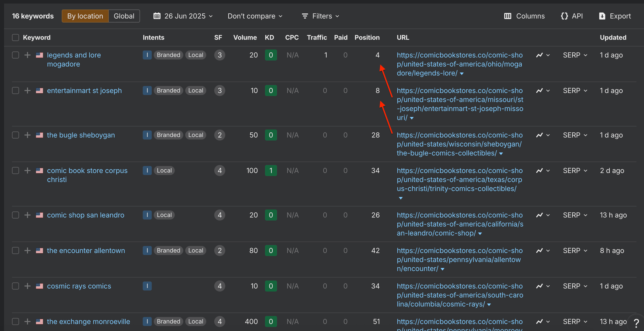Open position history chart for the bugle sheboygan
This screenshot has height=331, width=644.
click(x=540, y=135)
